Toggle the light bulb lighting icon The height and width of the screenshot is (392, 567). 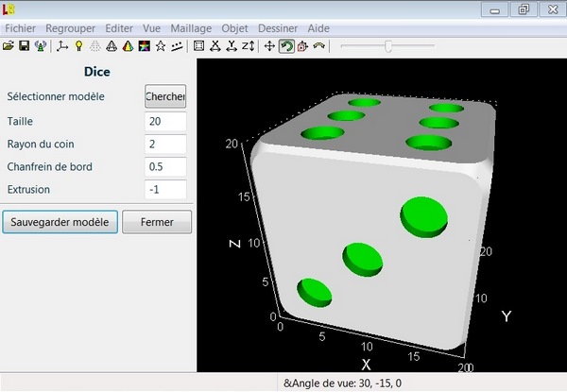click(x=78, y=45)
